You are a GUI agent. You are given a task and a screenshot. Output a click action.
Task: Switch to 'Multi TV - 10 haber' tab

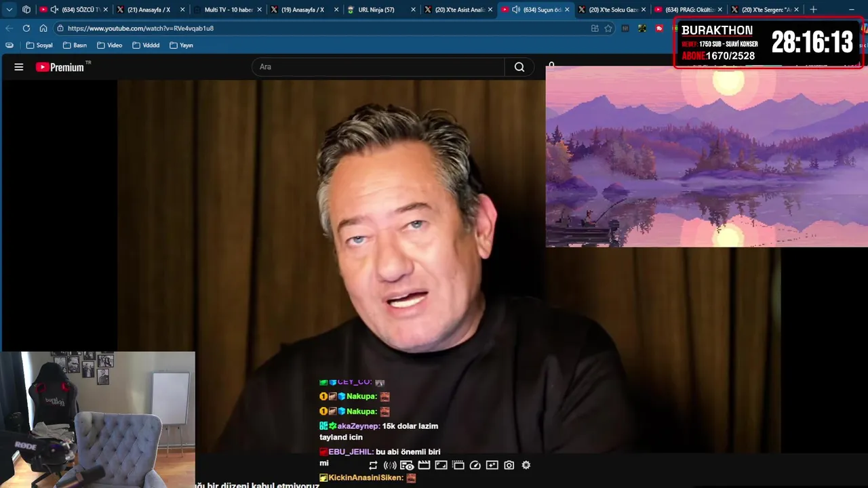click(x=228, y=9)
